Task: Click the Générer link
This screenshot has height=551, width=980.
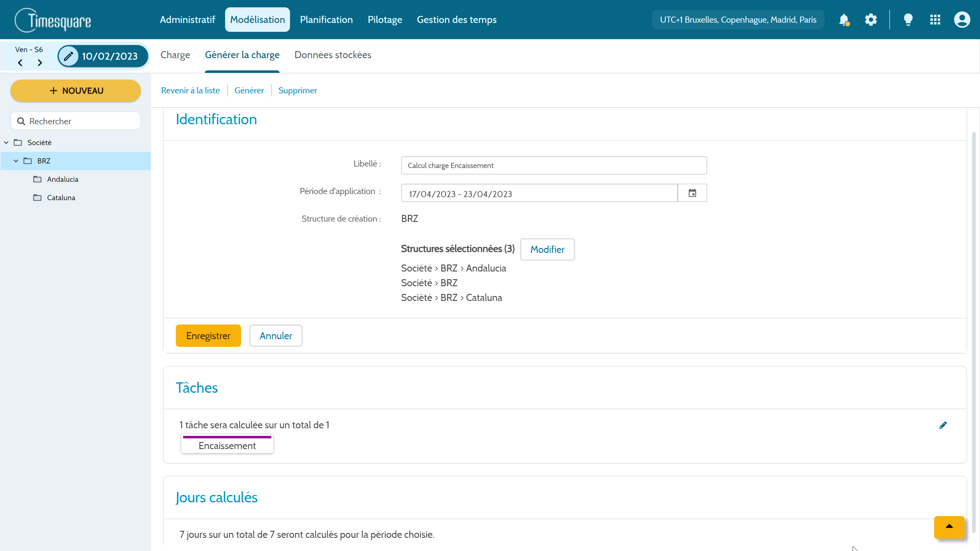Action: click(x=249, y=91)
